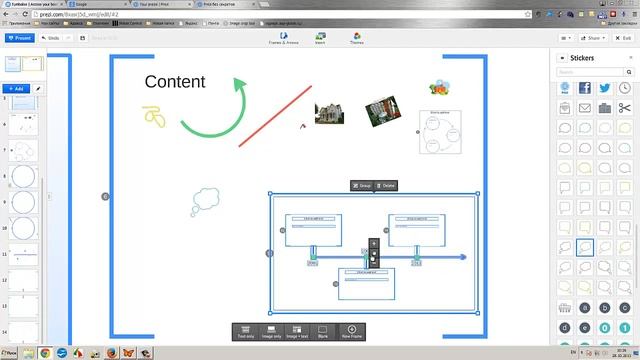Select the briefcase sticker

click(x=604, y=108)
